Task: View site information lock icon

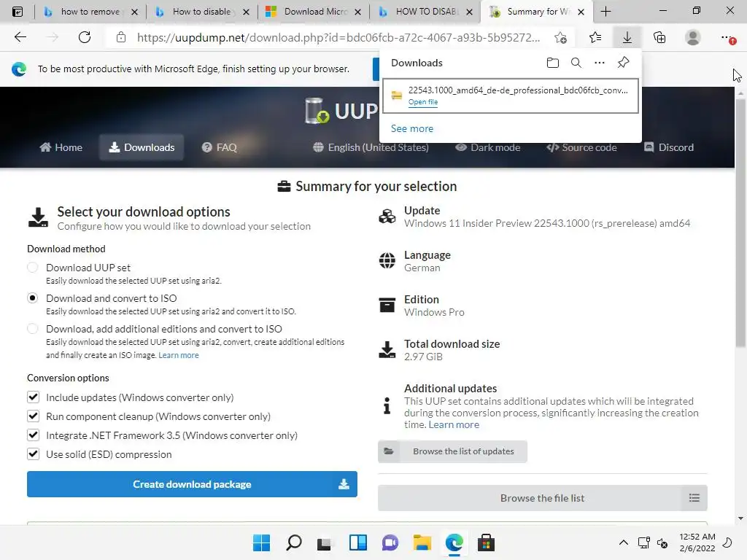Action: (x=121, y=37)
